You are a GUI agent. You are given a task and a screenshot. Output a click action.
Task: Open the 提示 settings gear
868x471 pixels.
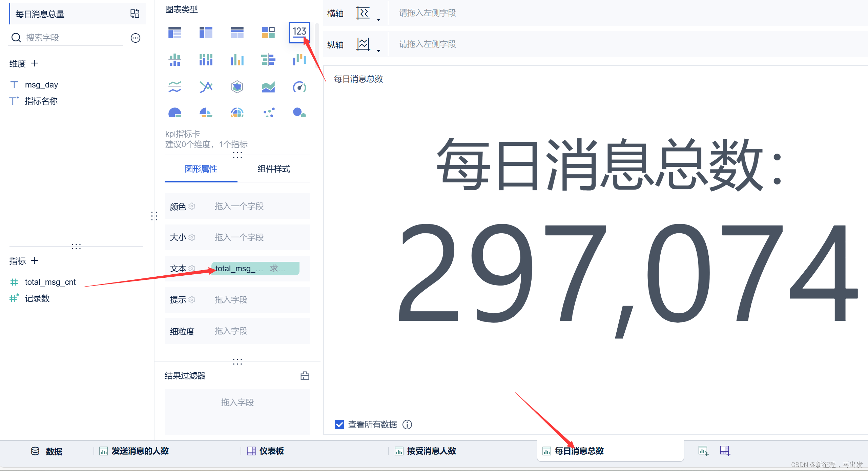coord(192,300)
